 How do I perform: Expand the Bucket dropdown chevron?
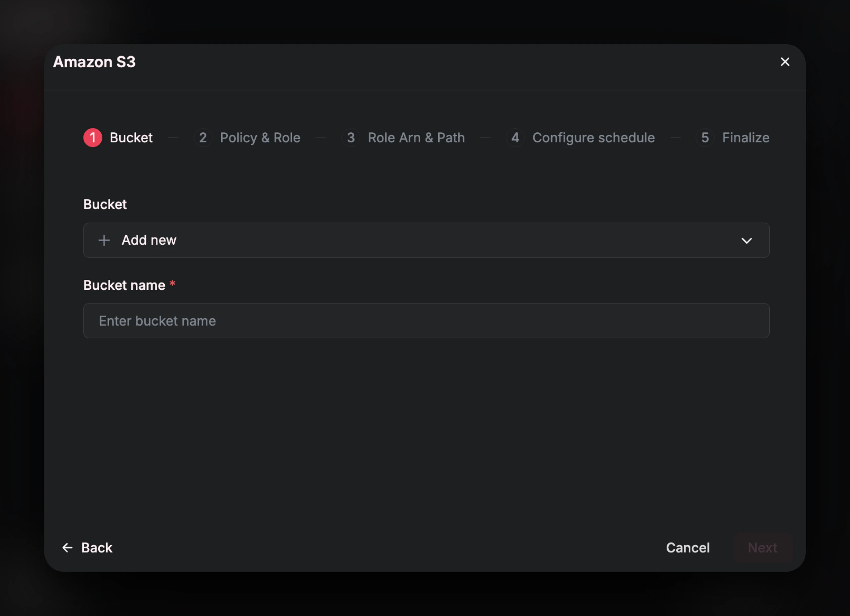[x=746, y=241]
